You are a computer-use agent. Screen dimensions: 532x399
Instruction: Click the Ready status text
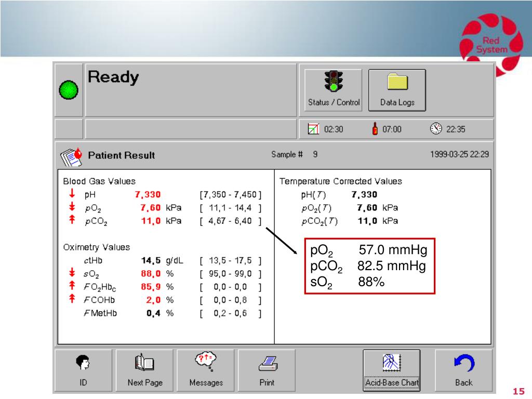pyautogui.click(x=112, y=77)
